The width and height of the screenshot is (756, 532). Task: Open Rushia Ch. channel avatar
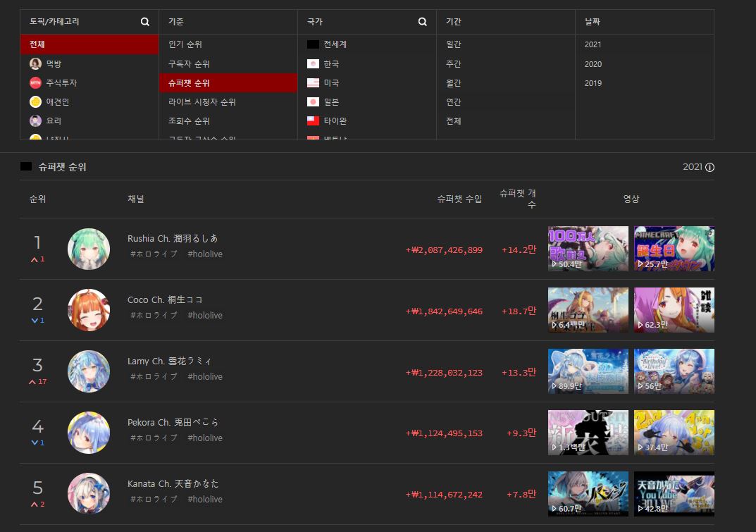(89, 249)
